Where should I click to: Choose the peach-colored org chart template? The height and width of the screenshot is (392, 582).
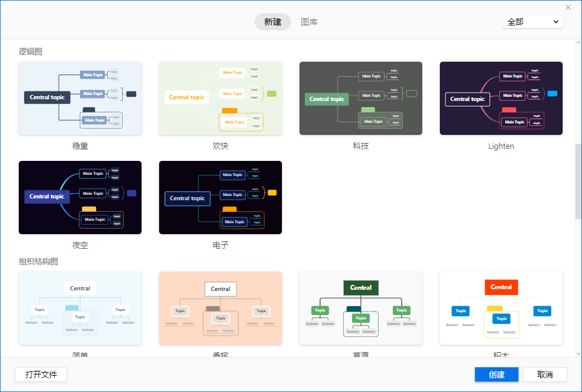point(220,308)
